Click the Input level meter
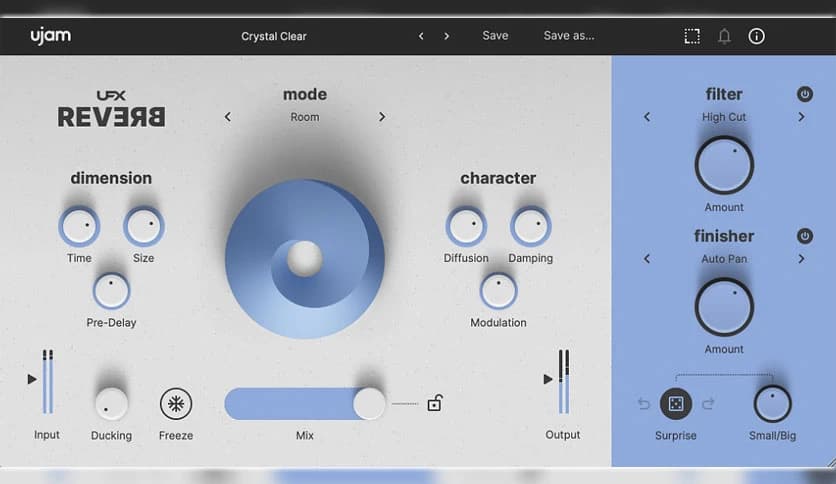The width and height of the screenshot is (836, 484). pos(47,382)
